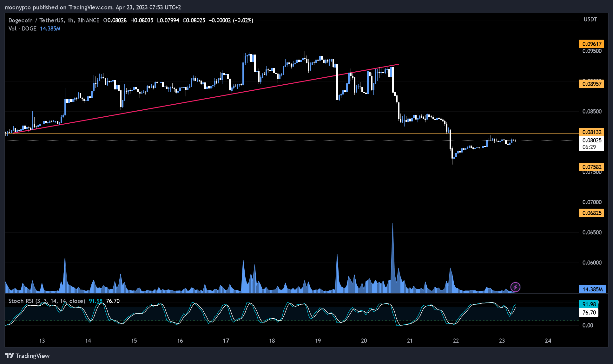Click the current price label 0.08025

(591, 140)
